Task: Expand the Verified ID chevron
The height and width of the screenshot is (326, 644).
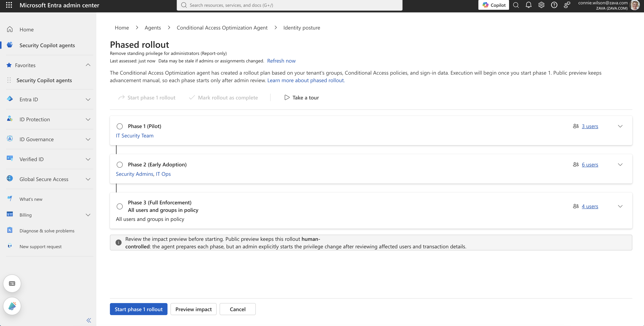Action: coord(88,159)
